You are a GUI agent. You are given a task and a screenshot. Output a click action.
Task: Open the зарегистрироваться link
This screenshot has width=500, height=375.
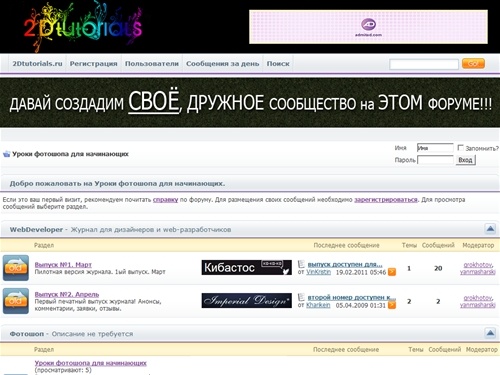click(386, 200)
